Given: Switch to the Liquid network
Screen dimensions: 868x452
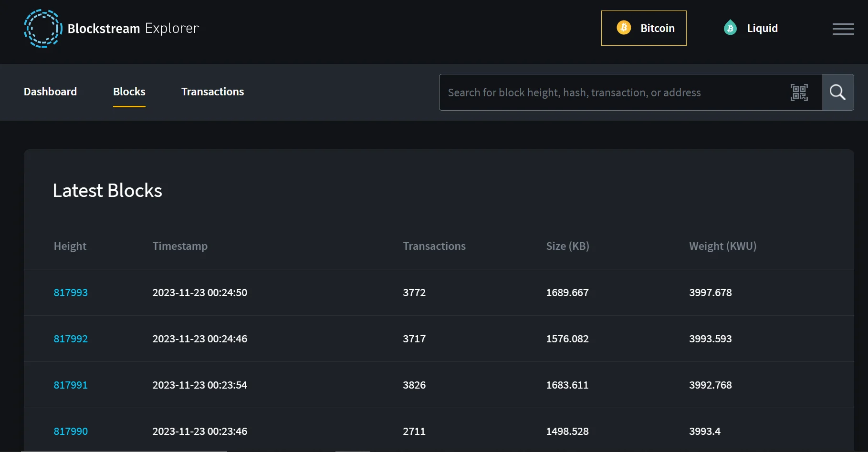Looking at the screenshot, I should pos(751,28).
